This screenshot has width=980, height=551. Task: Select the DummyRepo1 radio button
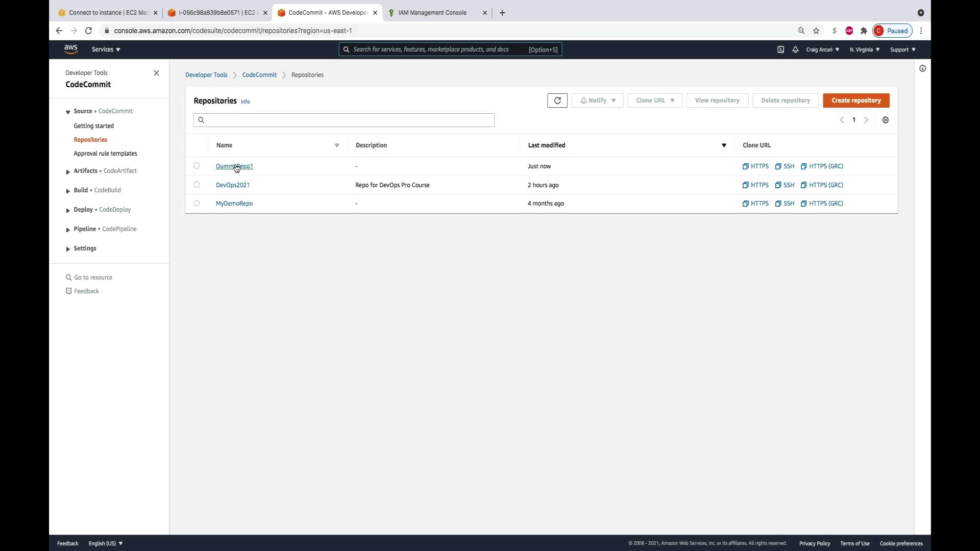pos(197,166)
